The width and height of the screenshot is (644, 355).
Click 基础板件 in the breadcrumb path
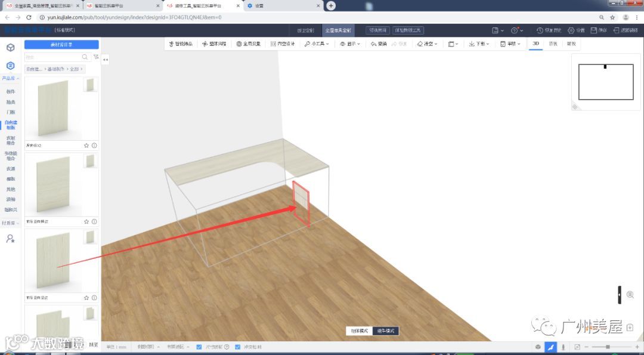pyautogui.click(x=56, y=69)
